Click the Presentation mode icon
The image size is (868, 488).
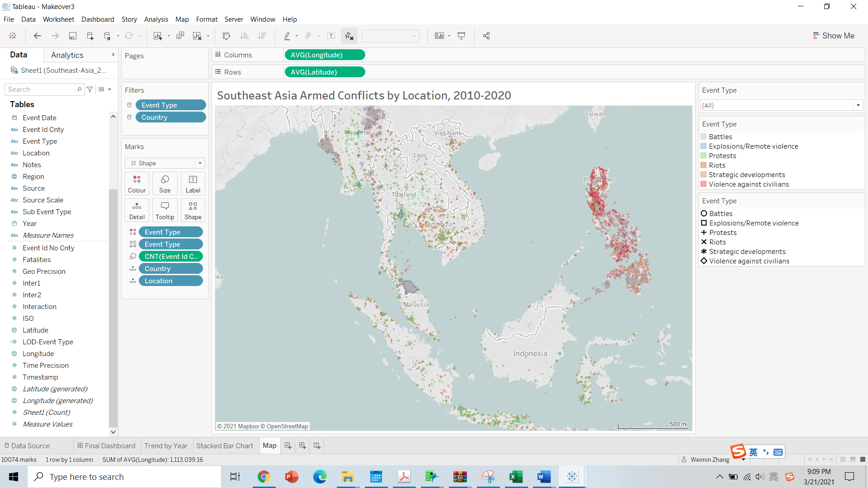coord(462,36)
